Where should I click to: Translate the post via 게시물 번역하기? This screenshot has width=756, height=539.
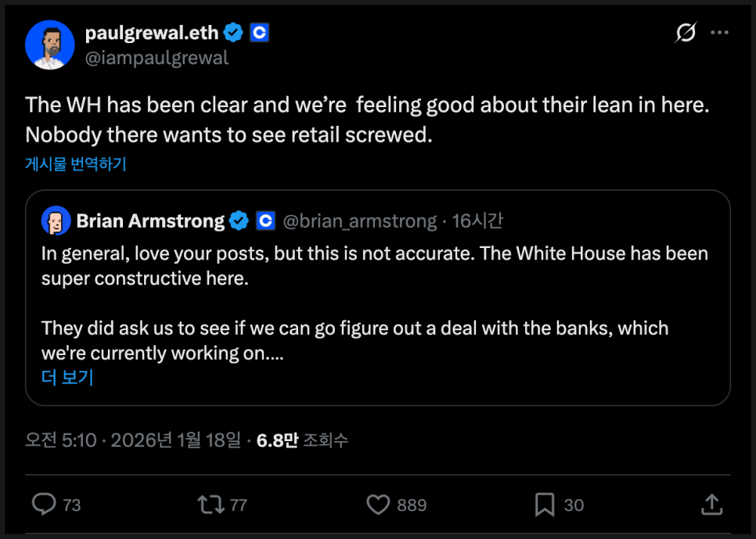click(x=76, y=164)
